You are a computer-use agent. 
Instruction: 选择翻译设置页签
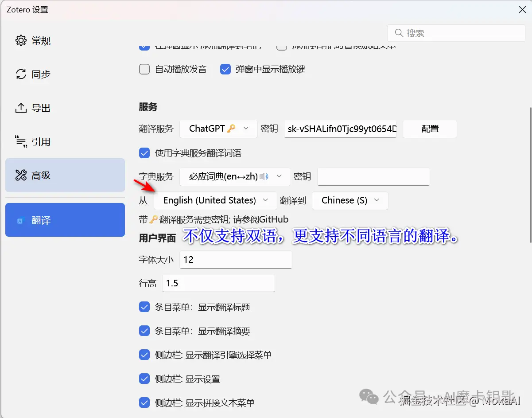(65, 220)
